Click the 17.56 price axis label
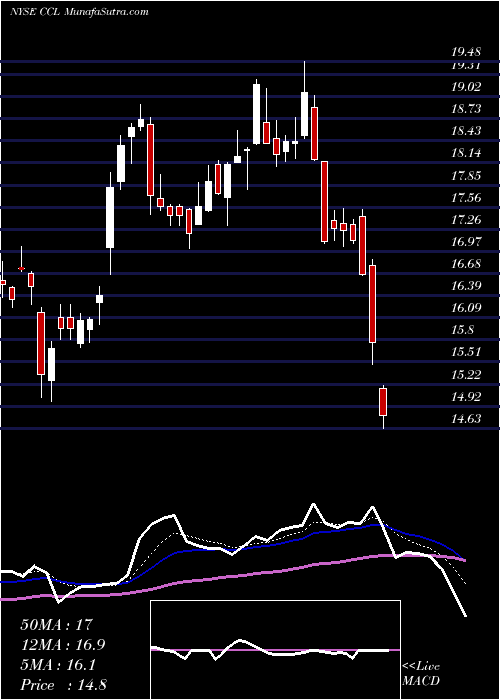The width and height of the screenshot is (500, 700). click(x=466, y=197)
